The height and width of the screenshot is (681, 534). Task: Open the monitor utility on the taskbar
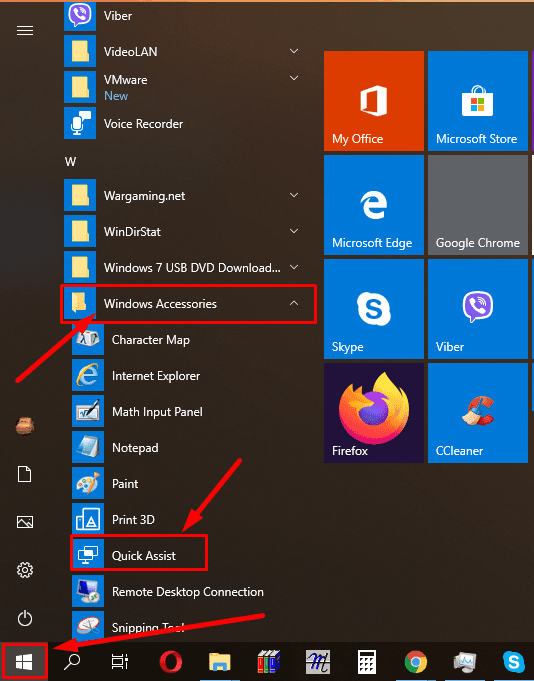(465, 662)
